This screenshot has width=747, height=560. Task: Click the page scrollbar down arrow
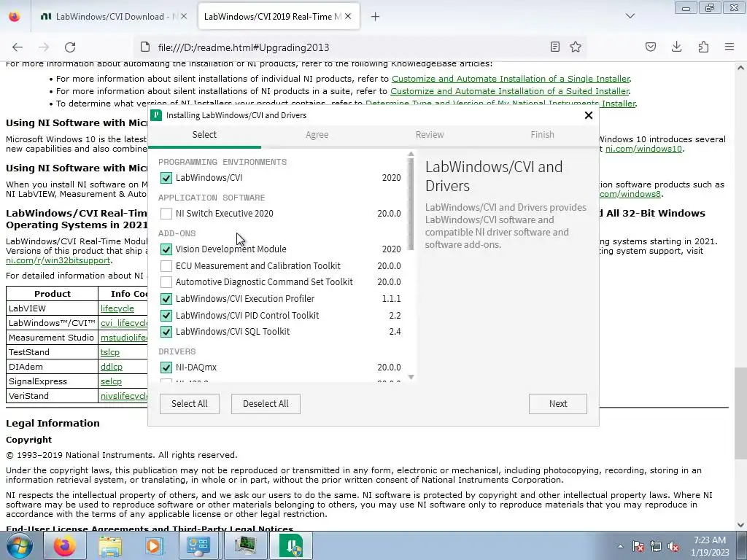[741, 525]
